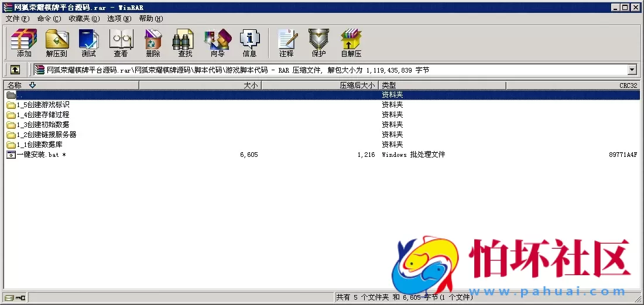Screen dimensions: 644x305
Task: Click the 删除 (Delete) toolbar icon
Action: click(x=153, y=43)
